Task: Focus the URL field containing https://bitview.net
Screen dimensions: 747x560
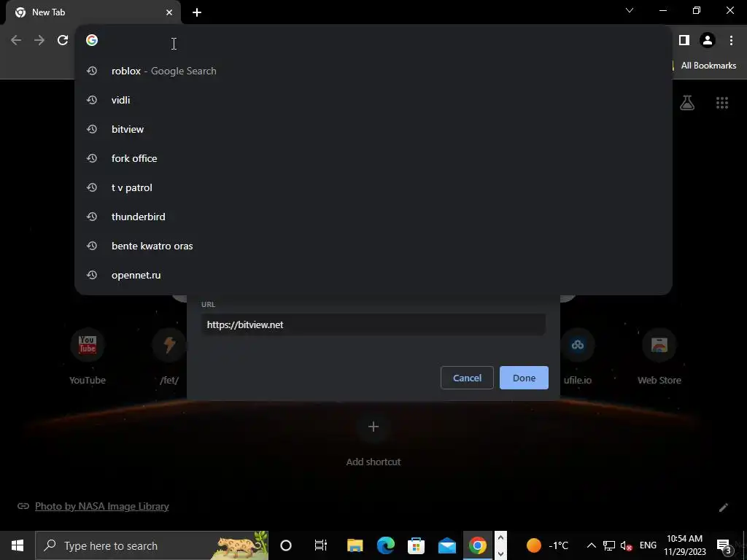Action: pos(373,324)
